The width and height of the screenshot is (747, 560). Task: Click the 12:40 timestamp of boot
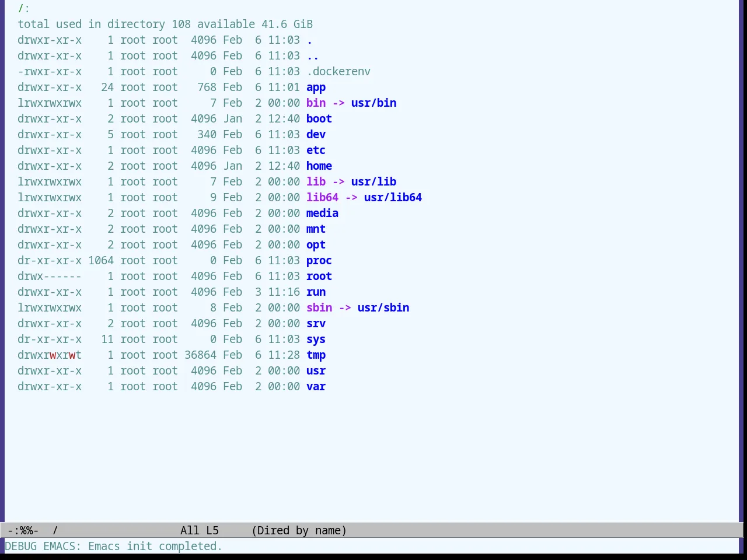point(284,119)
